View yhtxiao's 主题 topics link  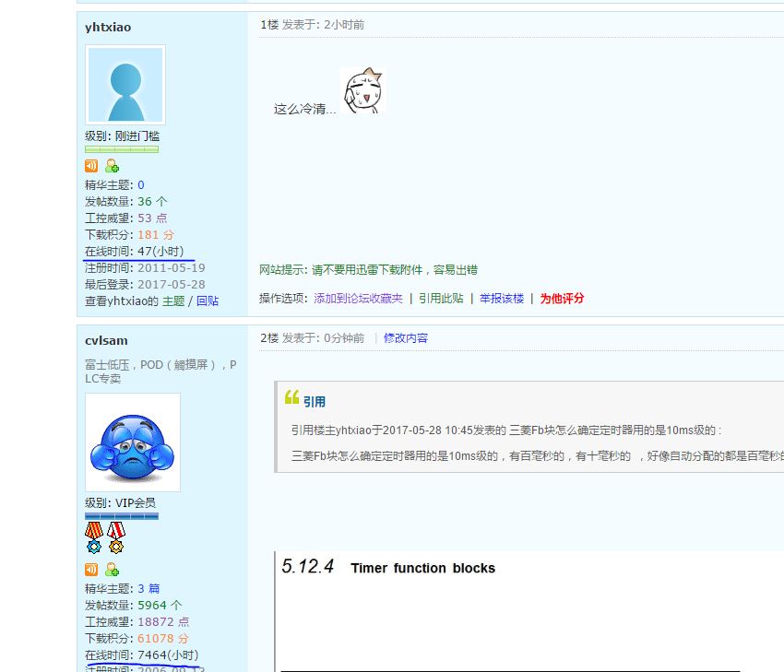tap(173, 301)
